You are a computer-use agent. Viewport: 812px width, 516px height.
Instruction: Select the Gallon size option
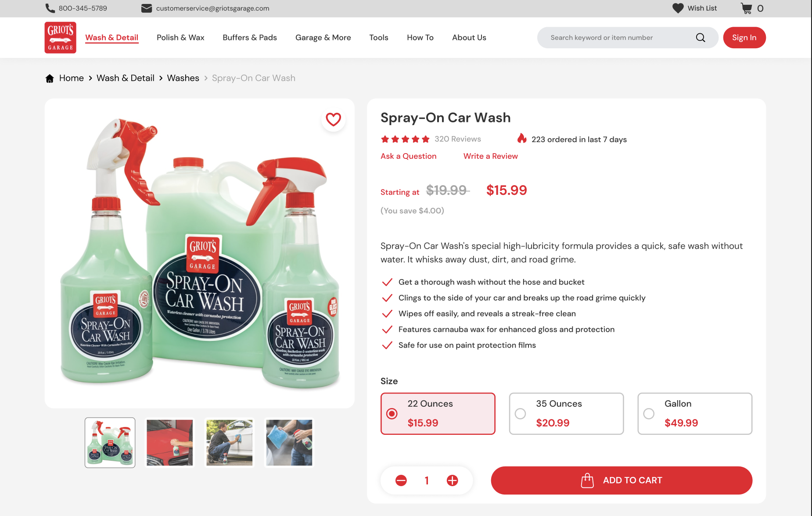pyautogui.click(x=695, y=414)
